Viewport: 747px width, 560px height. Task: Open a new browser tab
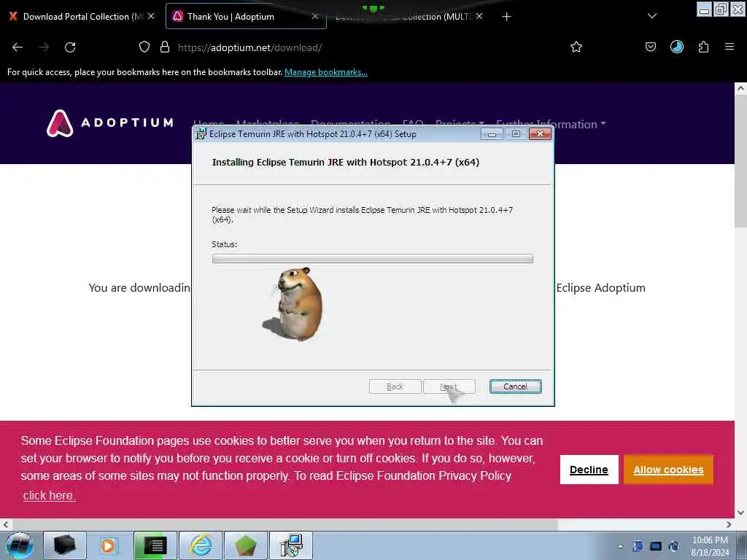(506, 17)
